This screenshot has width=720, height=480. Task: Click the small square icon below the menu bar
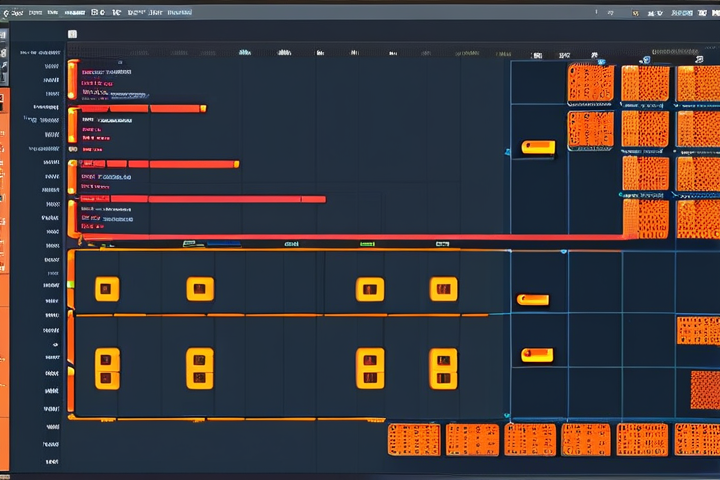tap(72, 34)
